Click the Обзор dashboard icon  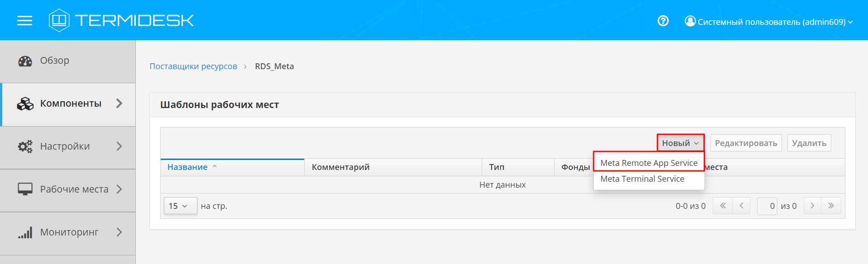tap(25, 61)
